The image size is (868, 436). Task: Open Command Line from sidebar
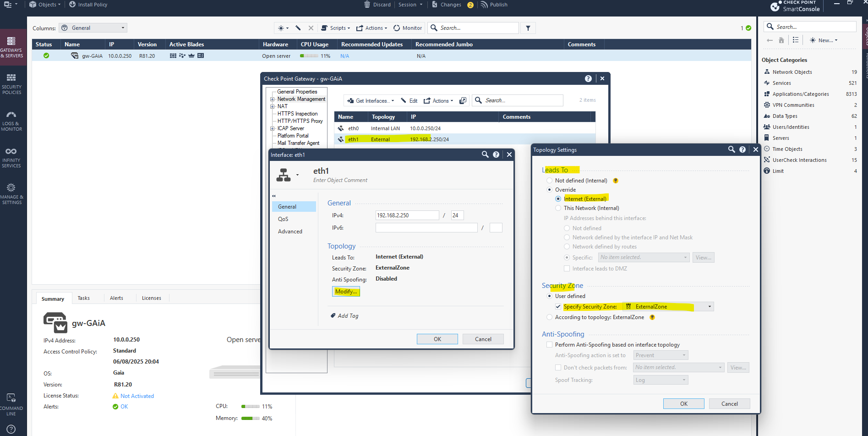pyautogui.click(x=11, y=404)
